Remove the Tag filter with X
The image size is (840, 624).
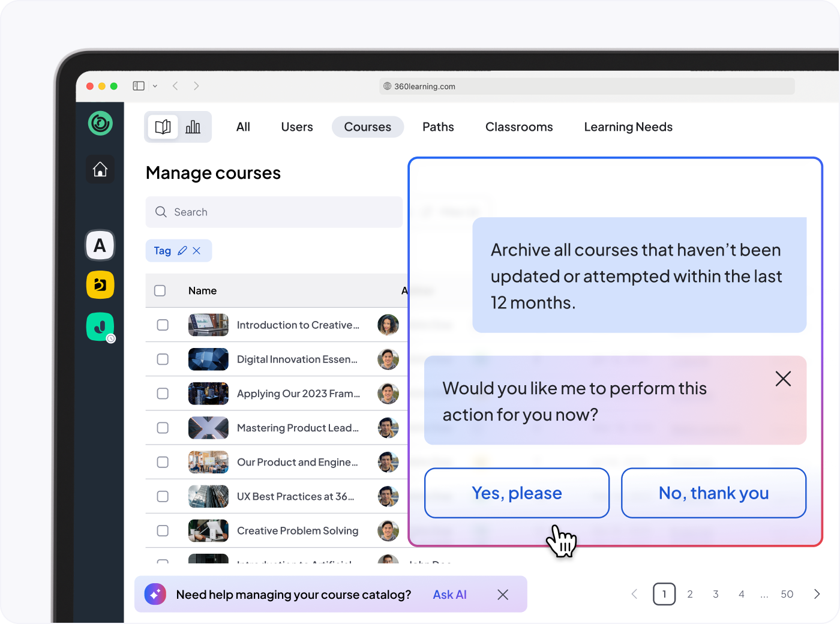(x=197, y=251)
